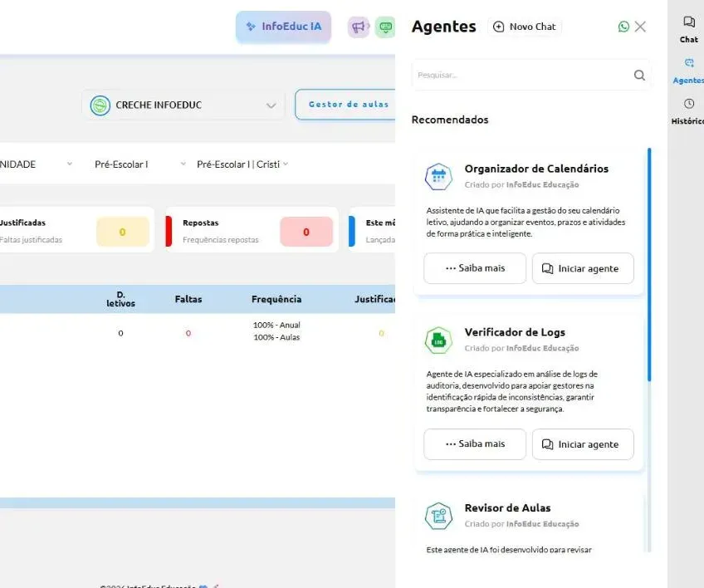
Task: Click the Justificadas card label
Action: (22, 223)
